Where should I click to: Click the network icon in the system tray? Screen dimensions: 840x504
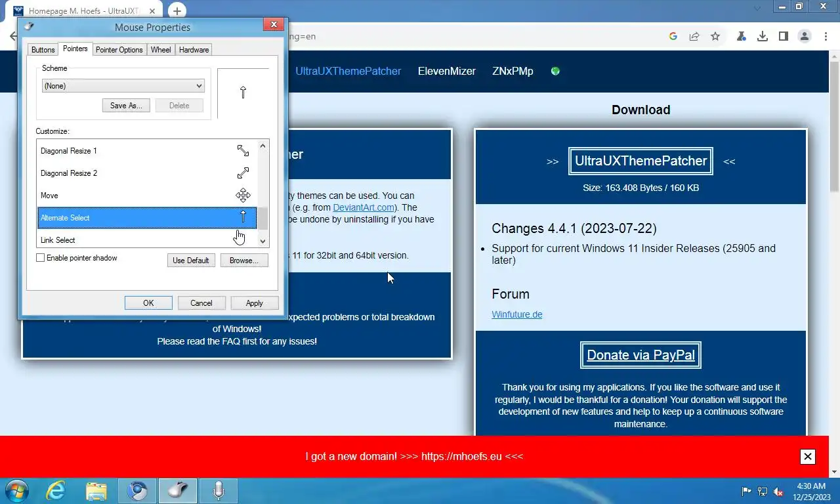point(763,491)
